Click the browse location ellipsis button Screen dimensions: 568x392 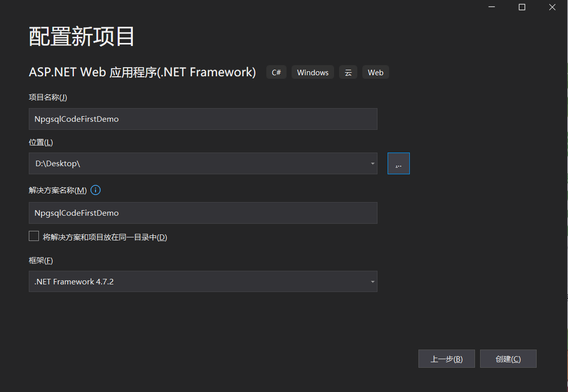coord(399,163)
